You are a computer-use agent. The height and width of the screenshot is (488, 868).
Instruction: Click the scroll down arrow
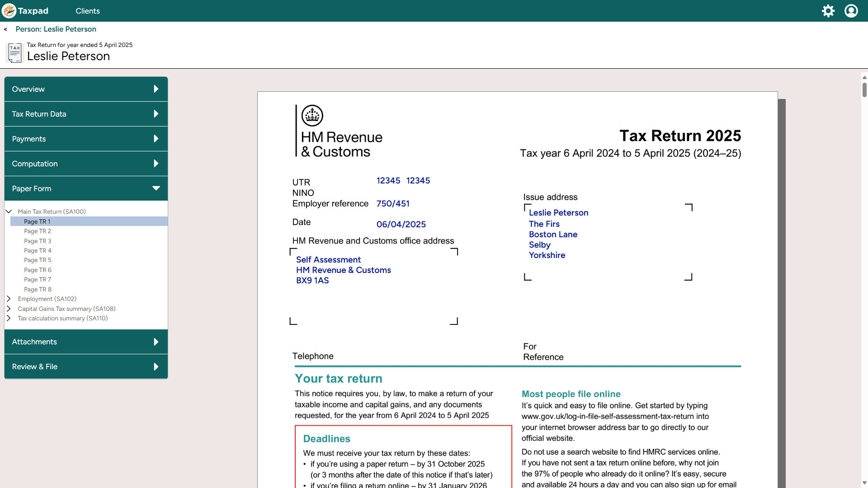864,483
